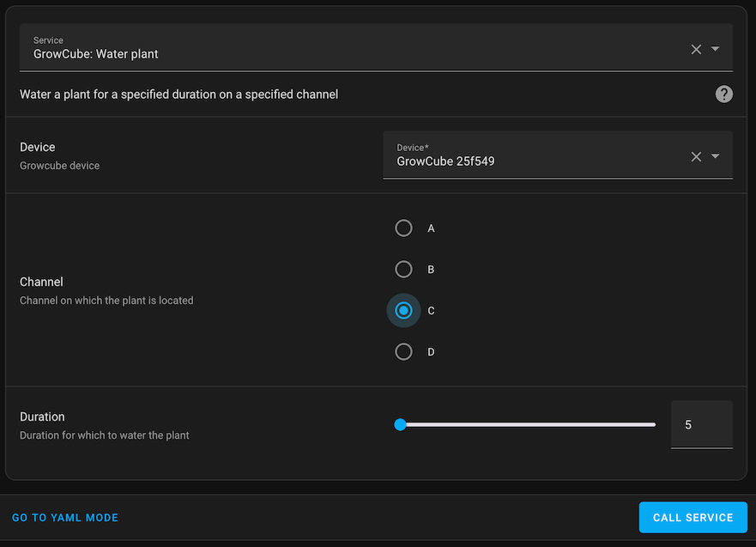Clear the Service field with its X icon
The height and width of the screenshot is (547, 756).
(x=696, y=49)
